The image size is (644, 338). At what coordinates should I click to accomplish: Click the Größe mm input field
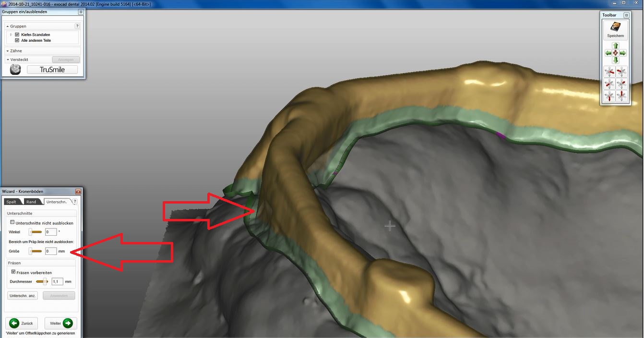click(x=50, y=251)
